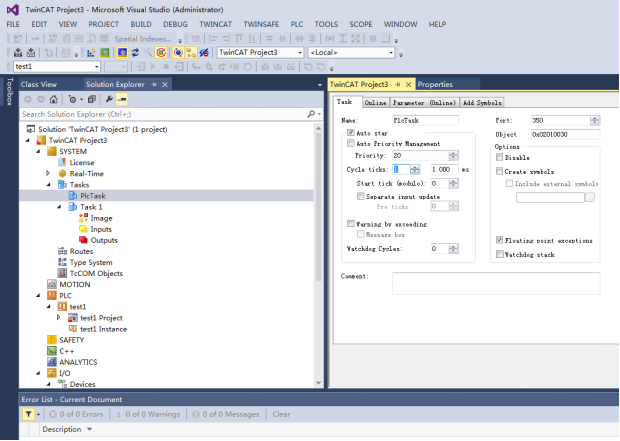Viewport: 620px width, 441px height.
Task: Uncheck the Auto start checkbox
Action: coord(351,133)
